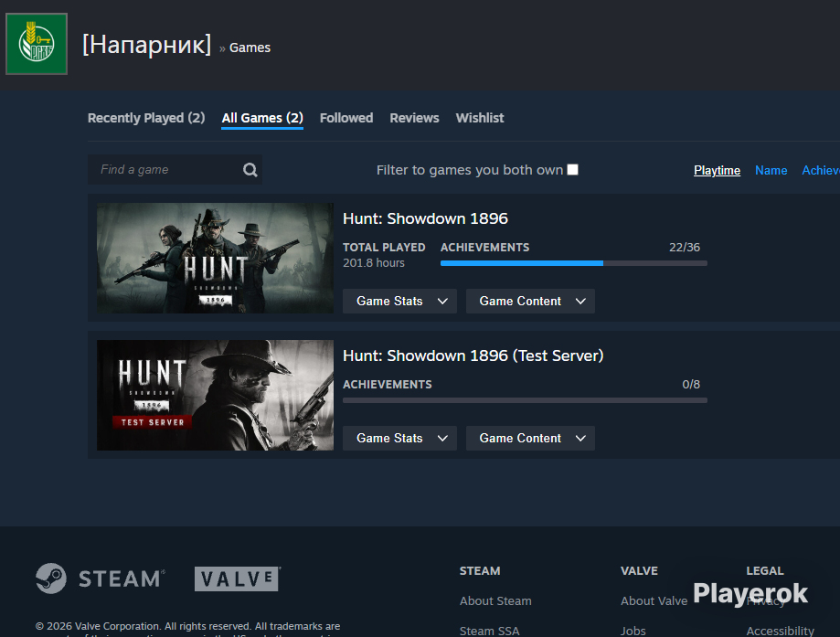Open the About Steam footer link
The height and width of the screenshot is (637, 840).
point(495,601)
